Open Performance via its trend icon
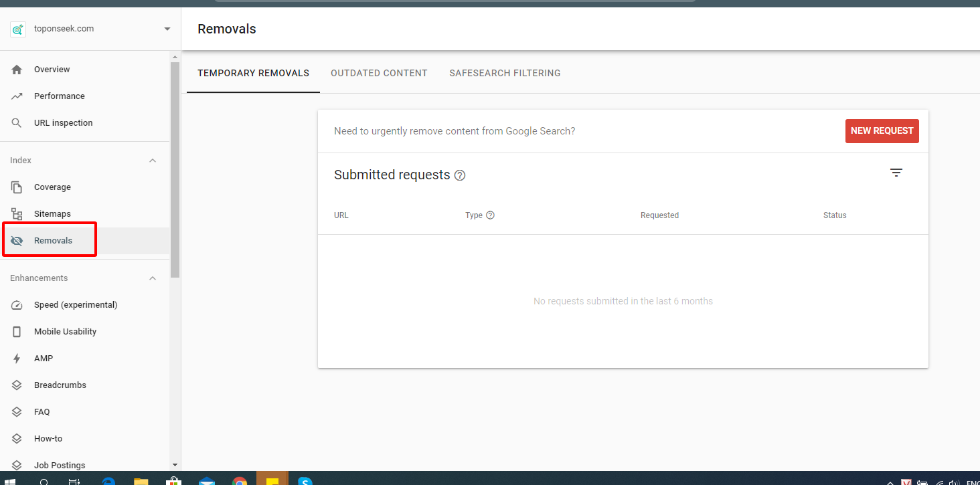980x485 pixels. pos(17,96)
